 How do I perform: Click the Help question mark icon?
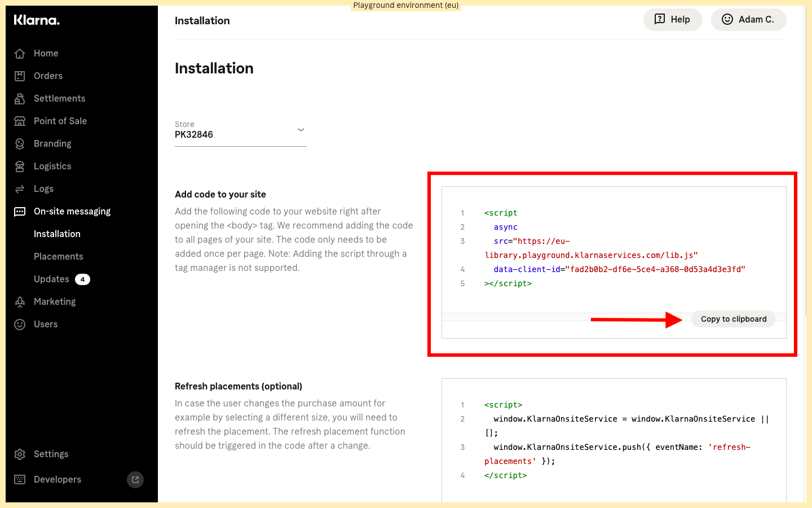660,19
